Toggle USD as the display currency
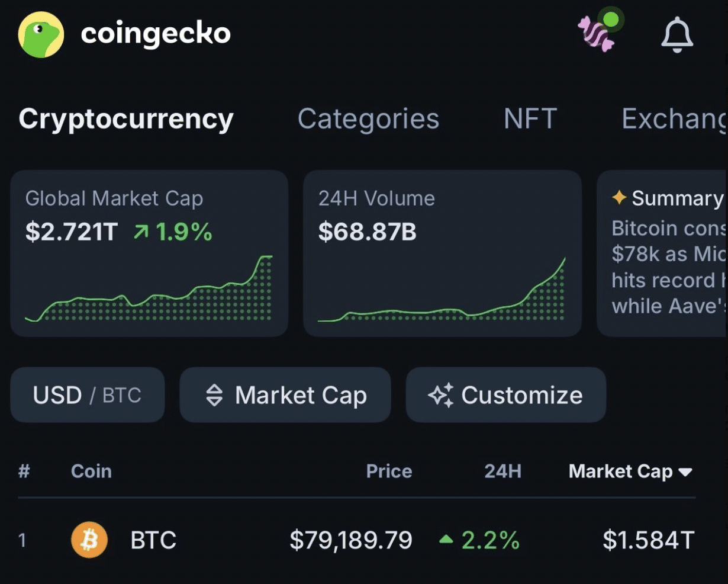728x584 pixels. point(57,394)
